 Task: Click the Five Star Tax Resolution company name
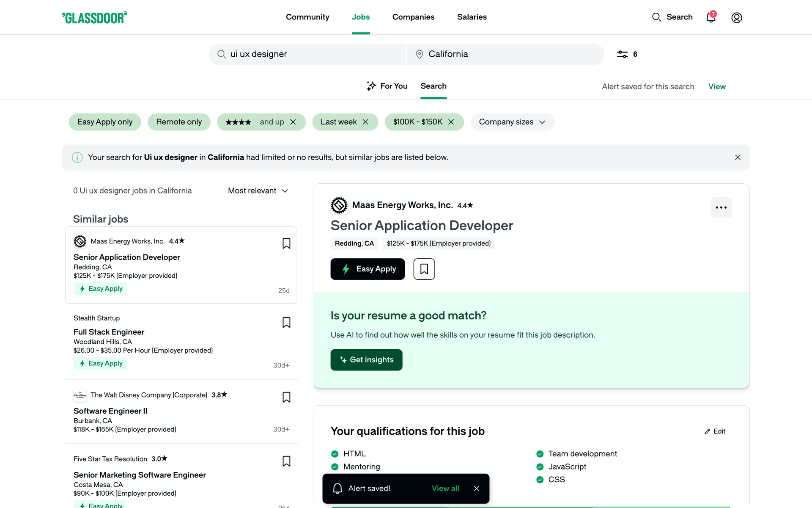(110, 459)
